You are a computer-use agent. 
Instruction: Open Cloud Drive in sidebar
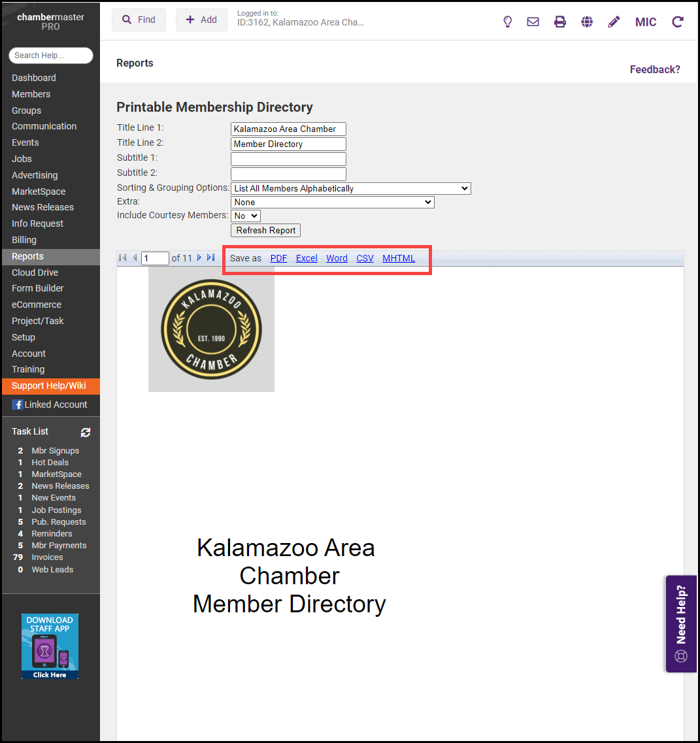tap(35, 272)
